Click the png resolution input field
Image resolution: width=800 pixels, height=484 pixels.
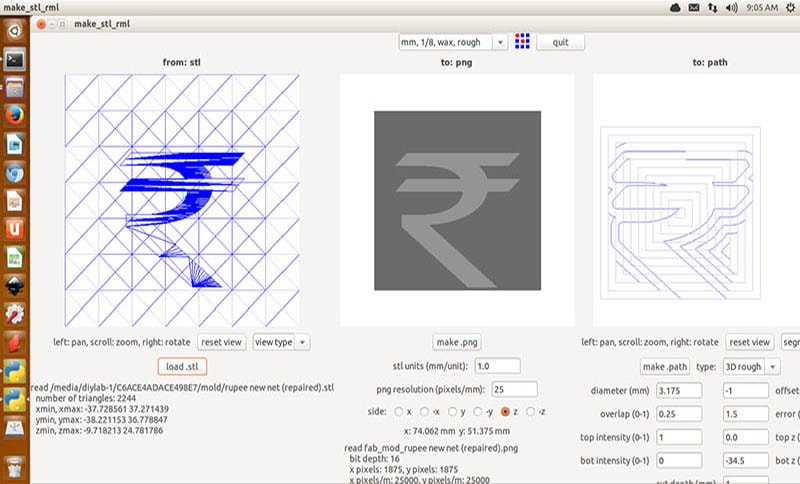tap(514, 390)
